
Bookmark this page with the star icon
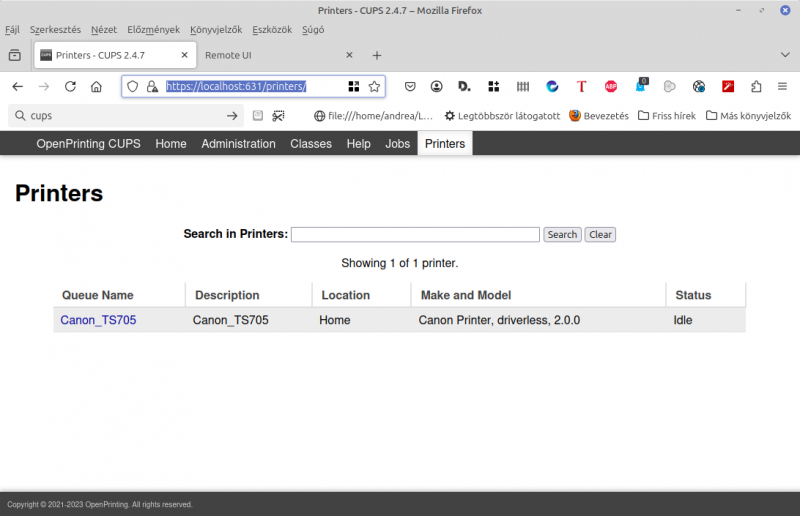click(374, 87)
